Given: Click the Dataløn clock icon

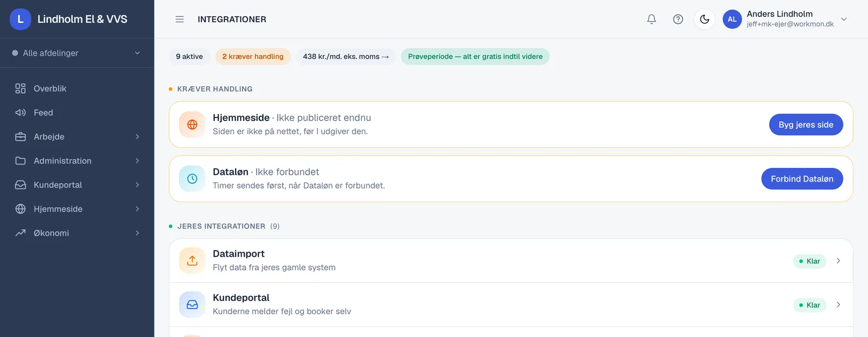Looking at the screenshot, I should pyautogui.click(x=192, y=179).
